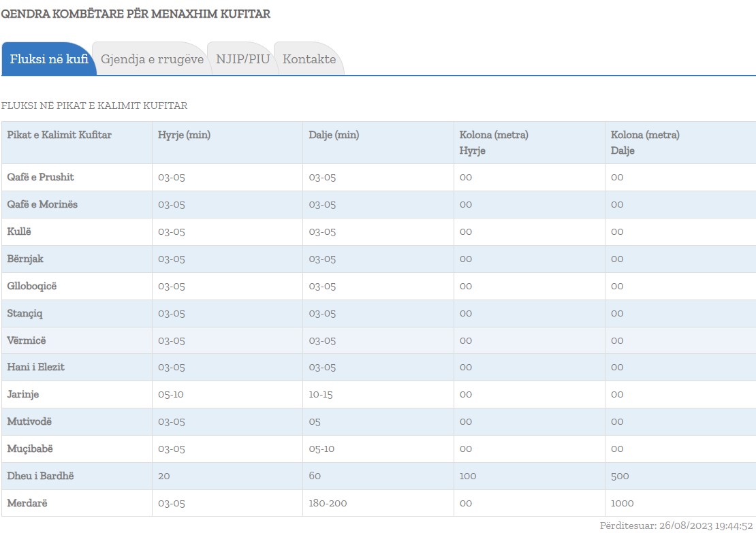Click the Kullë border crossing name
756x533 pixels.
(x=19, y=231)
